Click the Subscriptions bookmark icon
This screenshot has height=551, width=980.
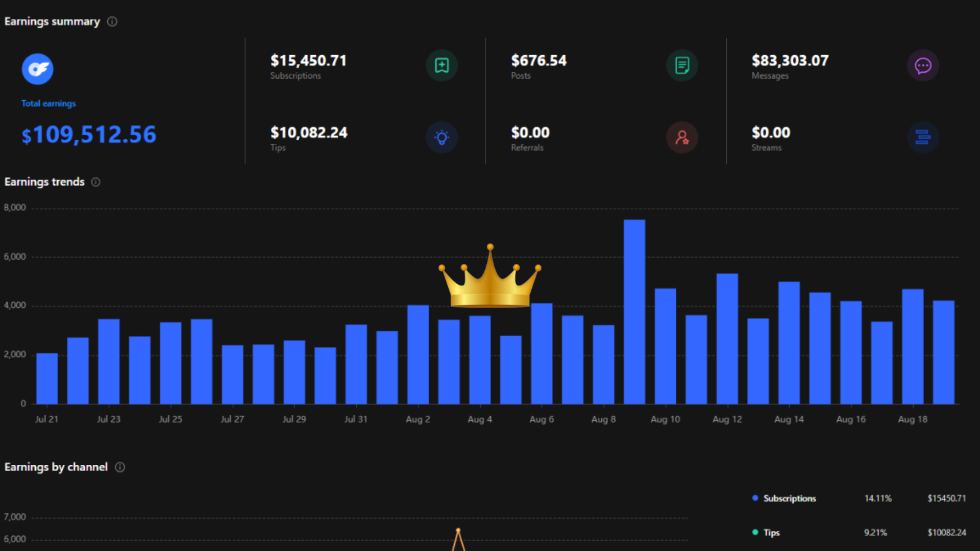click(x=442, y=65)
